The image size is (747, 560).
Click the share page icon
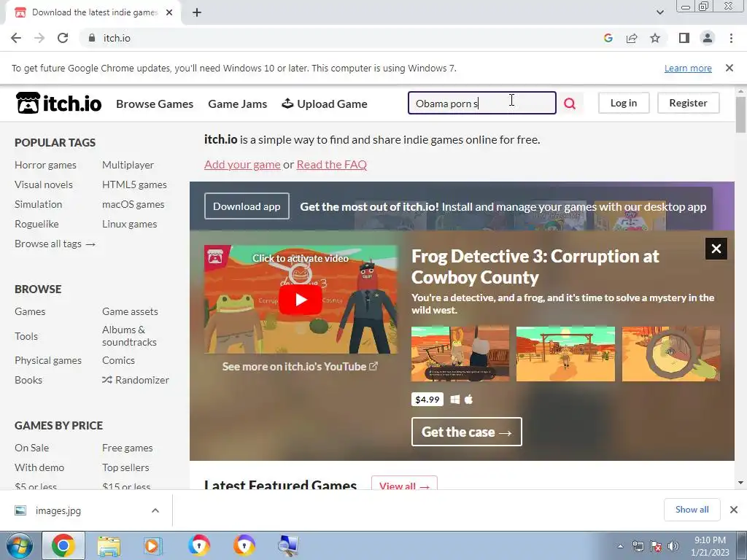coord(632,38)
